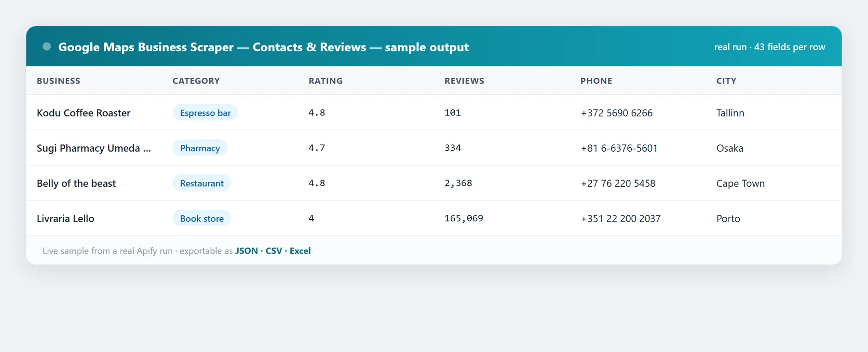Viewport: 868px width, 352px height.
Task: Click the Restaurant category tag
Action: [202, 183]
